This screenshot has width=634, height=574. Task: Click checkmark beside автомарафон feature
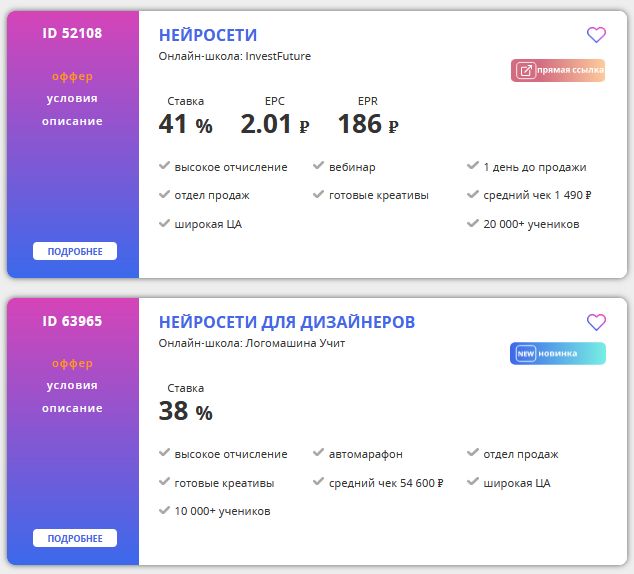tap(319, 452)
